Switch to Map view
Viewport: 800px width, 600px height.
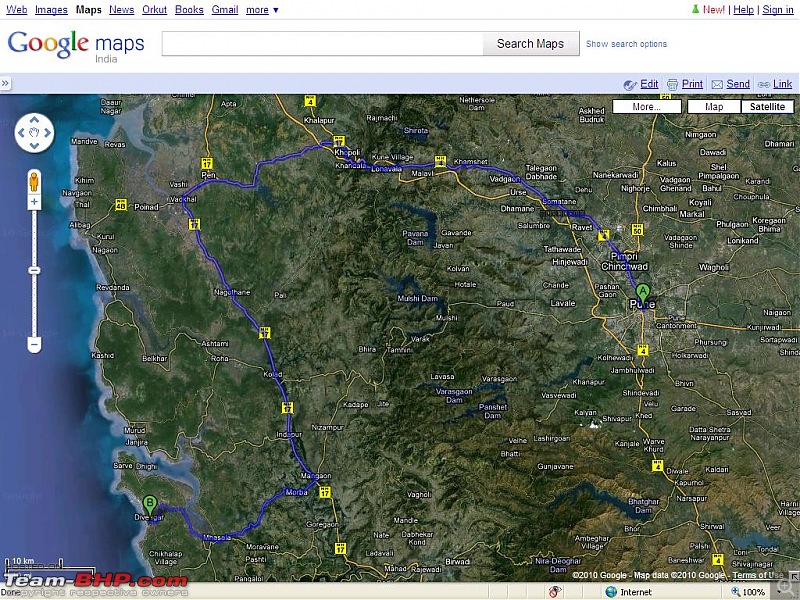tap(714, 107)
